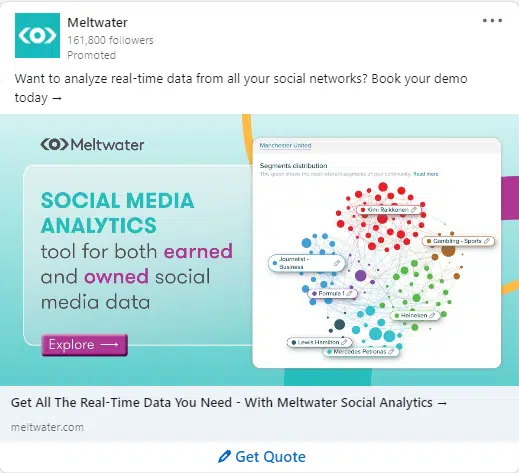Click the pencil icon beside Get Quote
This screenshot has height=473, width=519.
coord(224,456)
